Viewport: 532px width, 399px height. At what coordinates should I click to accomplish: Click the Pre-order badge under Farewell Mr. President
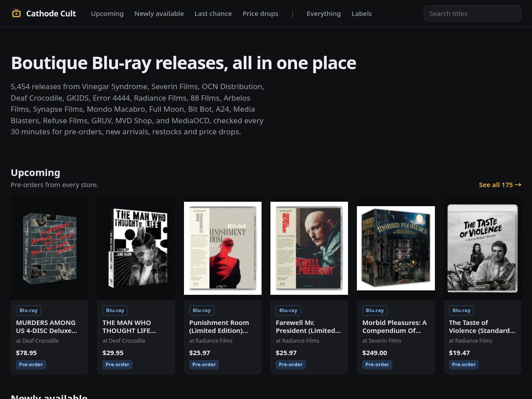pyautogui.click(x=291, y=364)
